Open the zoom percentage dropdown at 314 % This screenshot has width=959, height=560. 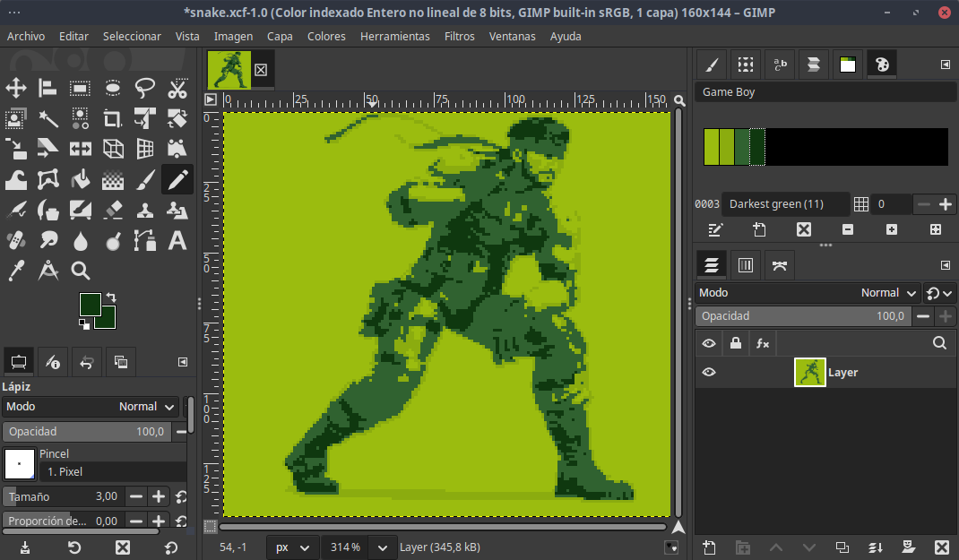point(383,547)
